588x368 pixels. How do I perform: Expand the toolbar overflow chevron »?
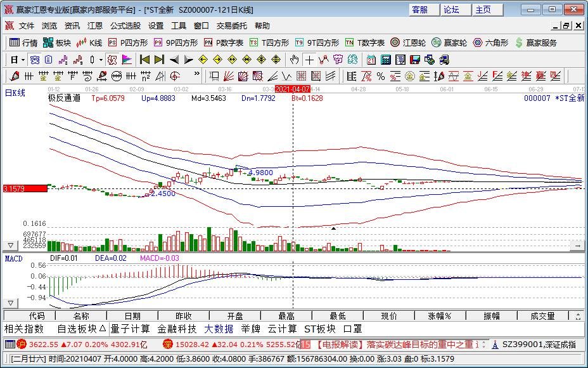point(196,74)
